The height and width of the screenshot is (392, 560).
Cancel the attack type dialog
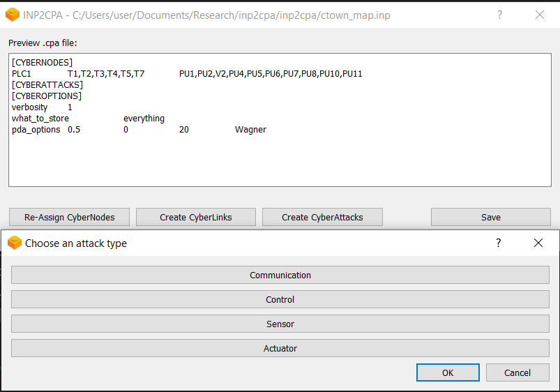(x=517, y=372)
